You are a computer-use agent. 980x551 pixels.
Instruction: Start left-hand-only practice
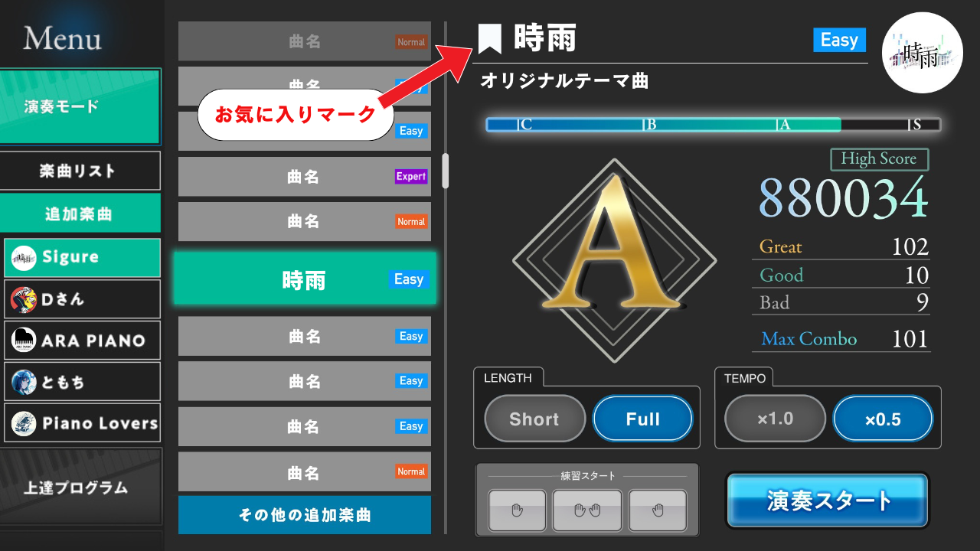click(x=518, y=510)
